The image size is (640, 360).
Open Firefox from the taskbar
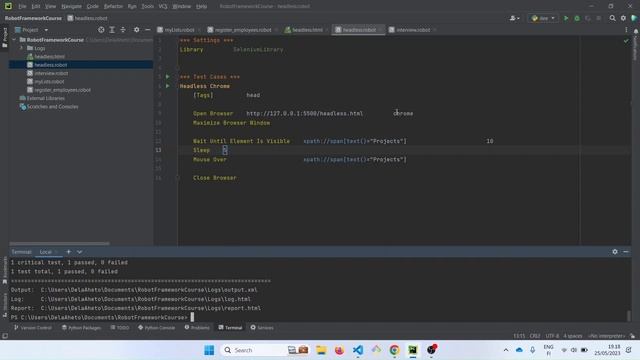[x=339, y=350]
